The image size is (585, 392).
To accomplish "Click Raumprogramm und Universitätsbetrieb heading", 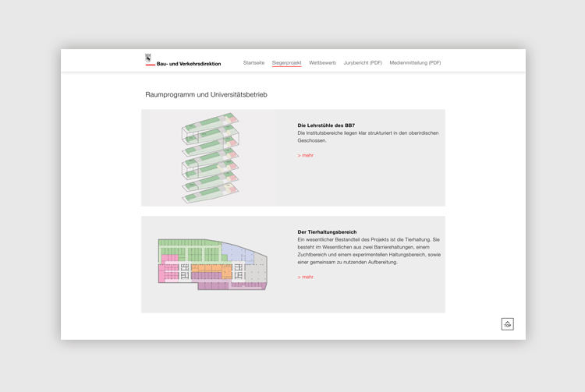I will tap(206, 94).
